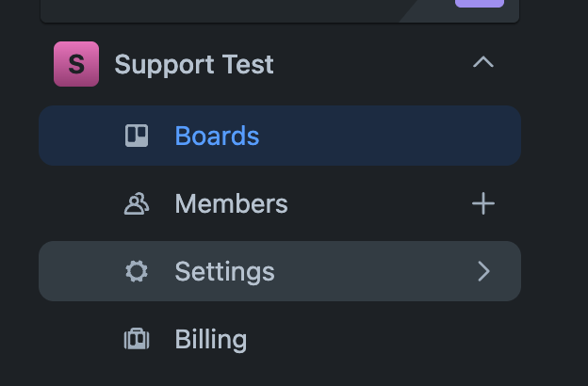Click the Members people icon

(x=137, y=203)
